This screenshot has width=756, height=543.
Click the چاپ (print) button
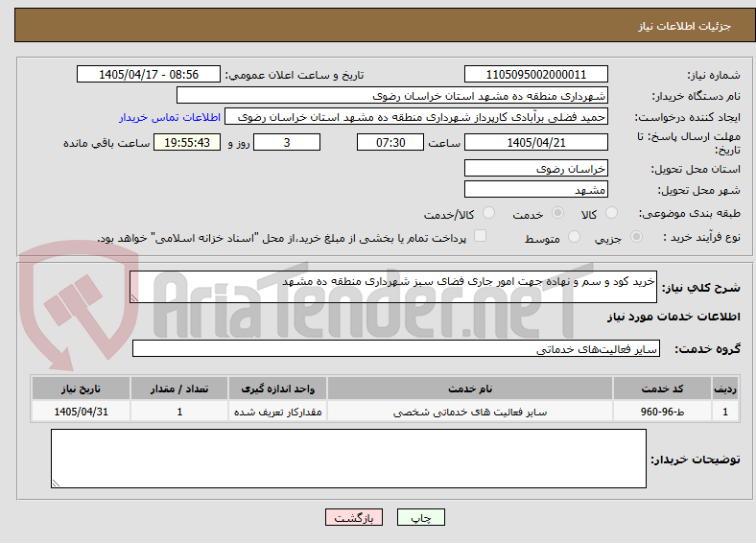coord(420,517)
